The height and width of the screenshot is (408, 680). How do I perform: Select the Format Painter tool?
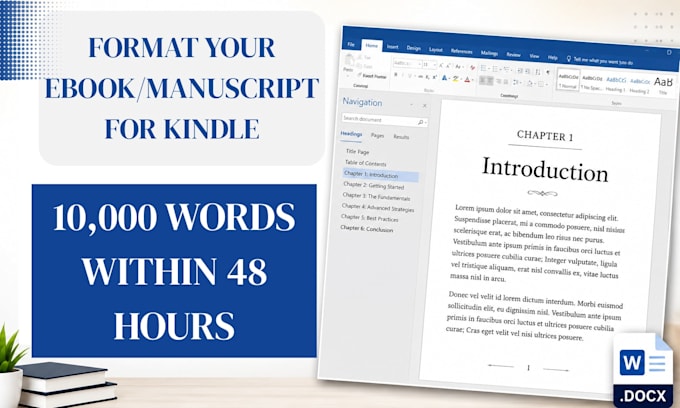point(371,76)
